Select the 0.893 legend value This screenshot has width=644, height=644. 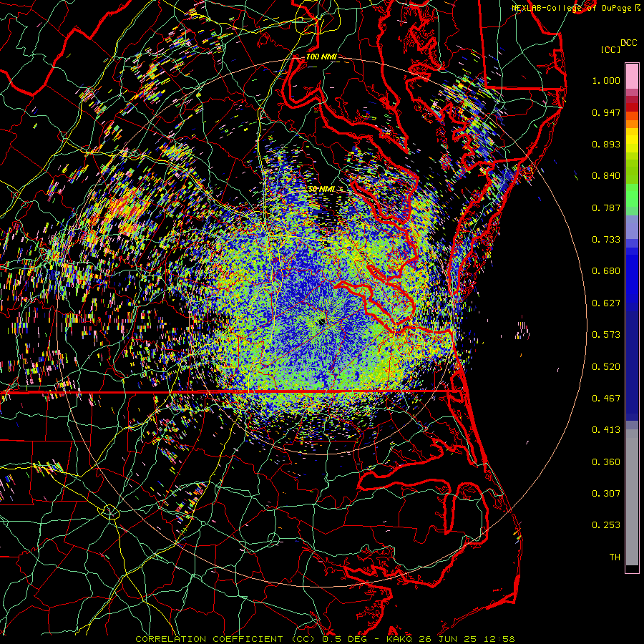(x=606, y=144)
